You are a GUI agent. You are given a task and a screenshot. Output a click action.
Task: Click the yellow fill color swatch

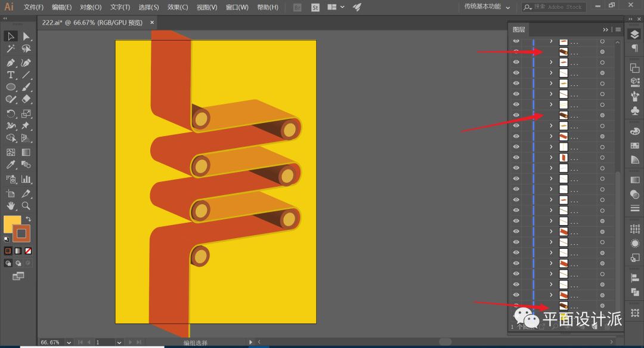(12, 224)
